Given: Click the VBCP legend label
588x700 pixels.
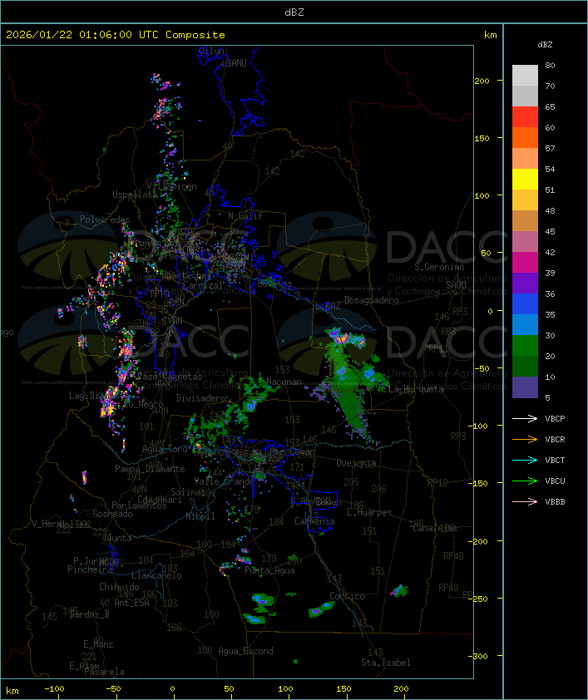Looking at the screenshot, I should 555,418.
